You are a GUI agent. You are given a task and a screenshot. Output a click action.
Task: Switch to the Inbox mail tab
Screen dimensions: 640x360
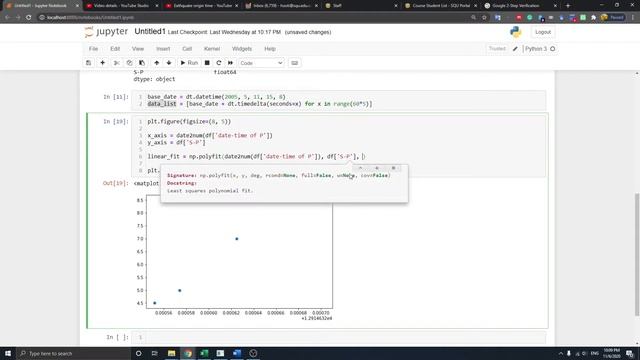pyautogui.click(x=282, y=6)
